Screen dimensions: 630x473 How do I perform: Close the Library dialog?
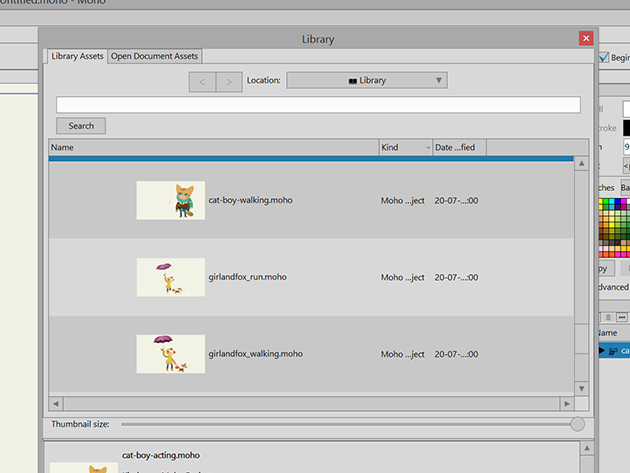click(x=586, y=38)
